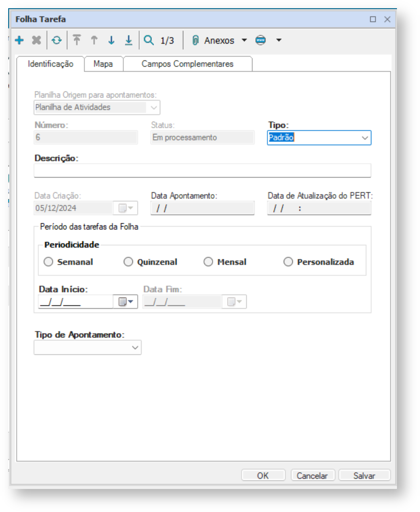This screenshot has width=420, height=512.
Task: Expand Tipo de Apontamento dropdown
Action: click(x=135, y=348)
